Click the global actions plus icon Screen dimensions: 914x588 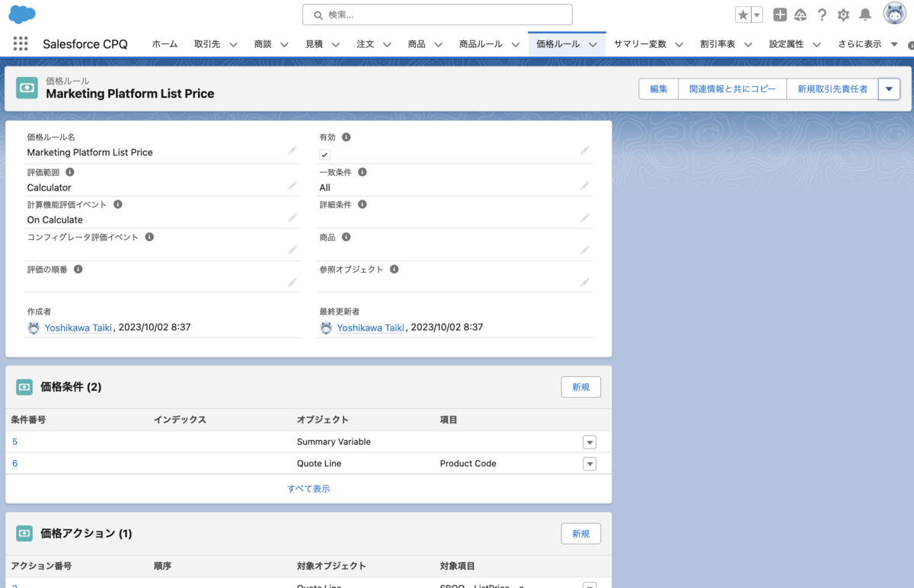tap(779, 14)
